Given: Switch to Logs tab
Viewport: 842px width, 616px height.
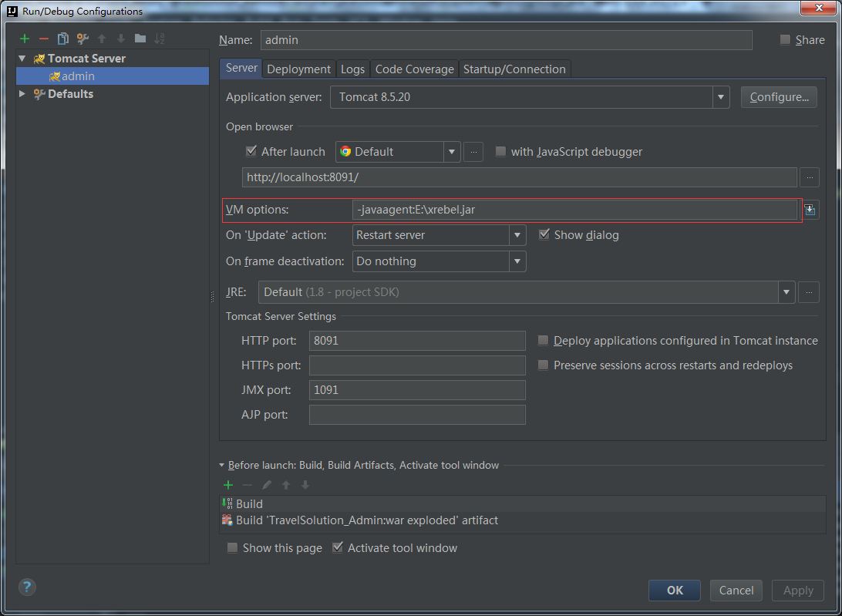Looking at the screenshot, I should pos(353,69).
